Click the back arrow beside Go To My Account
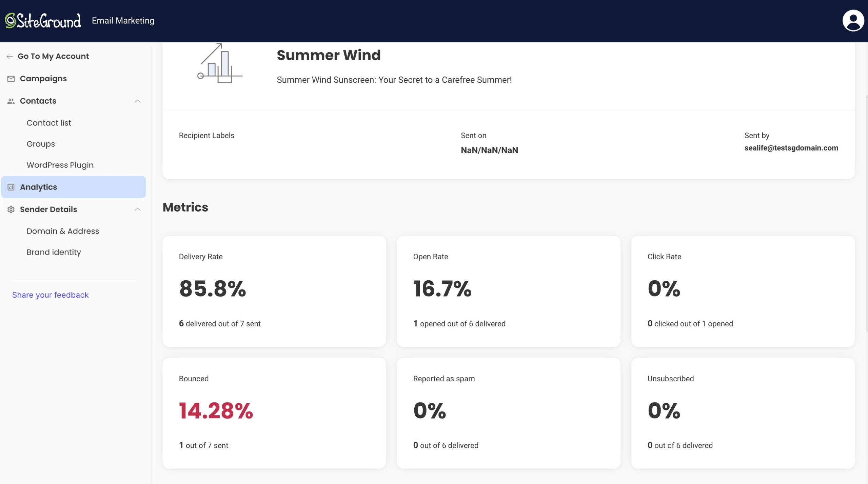The height and width of the screenshot is (484, 868). pyautogui.click(x=10, y=56)
